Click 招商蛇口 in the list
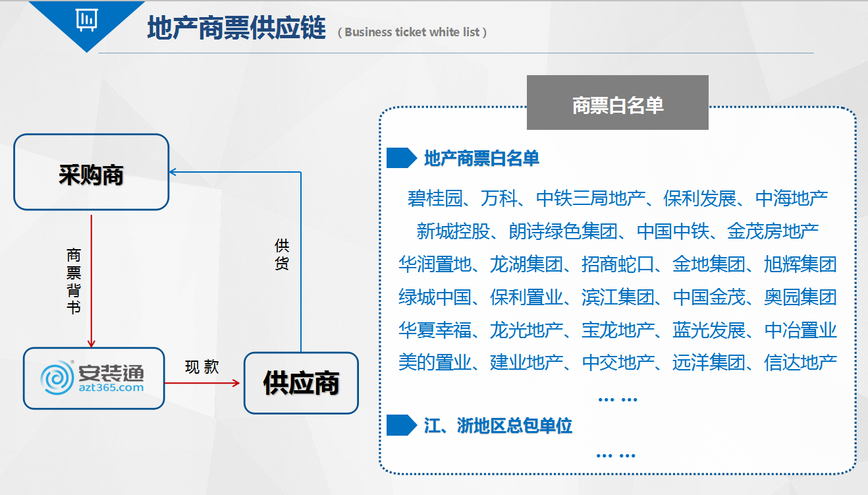 (x=618, y=264)
